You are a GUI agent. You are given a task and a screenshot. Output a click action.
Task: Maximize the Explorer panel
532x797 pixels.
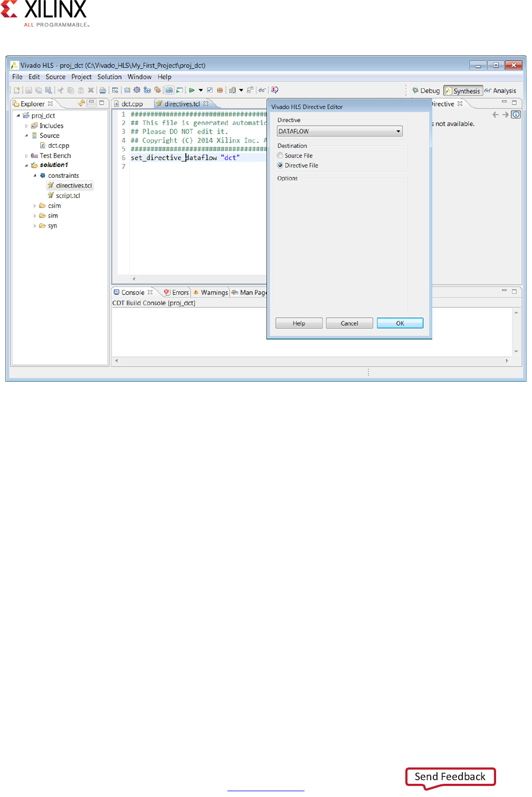(102, 102)
